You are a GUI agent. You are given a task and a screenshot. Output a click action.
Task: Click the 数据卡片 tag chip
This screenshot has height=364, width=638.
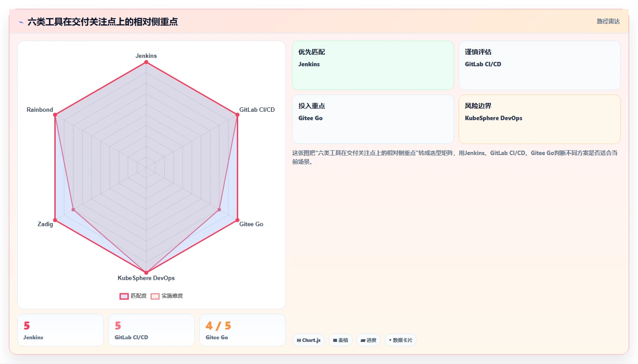point(400,340)
